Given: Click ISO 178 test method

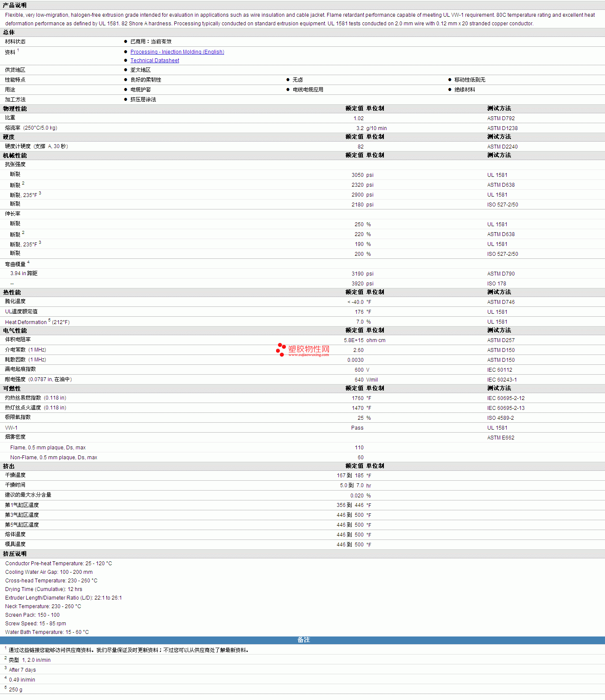Looking at the screenshot, I should click(496, 284).
